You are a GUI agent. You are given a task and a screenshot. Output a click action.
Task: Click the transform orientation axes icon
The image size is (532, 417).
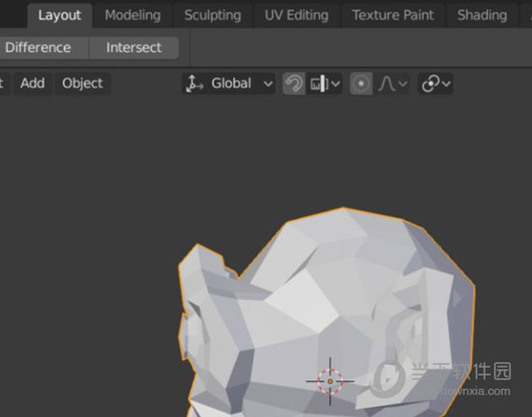tap(194, 84)
